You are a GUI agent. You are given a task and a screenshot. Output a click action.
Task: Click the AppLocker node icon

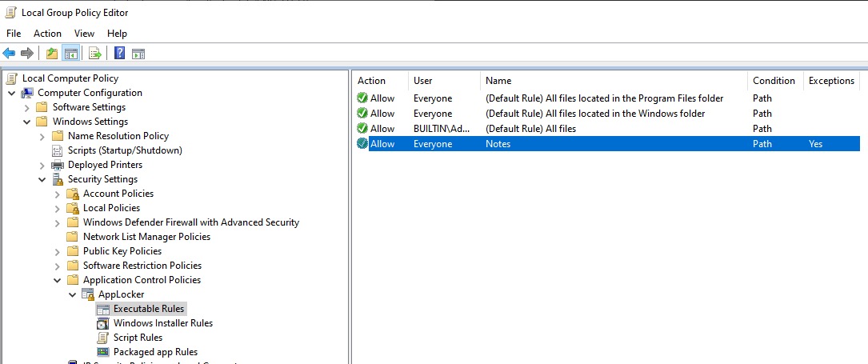pyautogui.click(x=88, y=294)
